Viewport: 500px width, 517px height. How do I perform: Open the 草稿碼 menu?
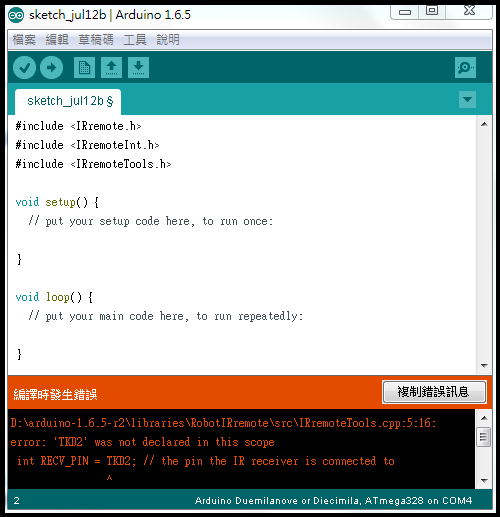tap(96, 40)
